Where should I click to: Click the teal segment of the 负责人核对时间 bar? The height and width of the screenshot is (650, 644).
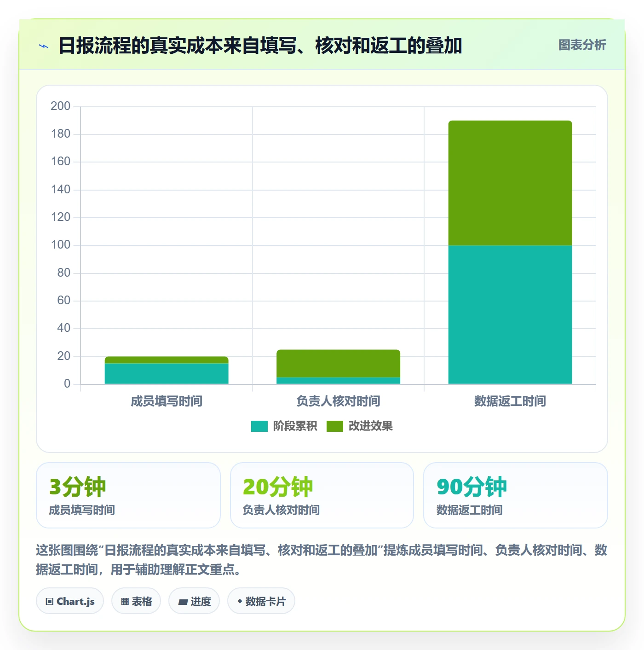(338, 381)
